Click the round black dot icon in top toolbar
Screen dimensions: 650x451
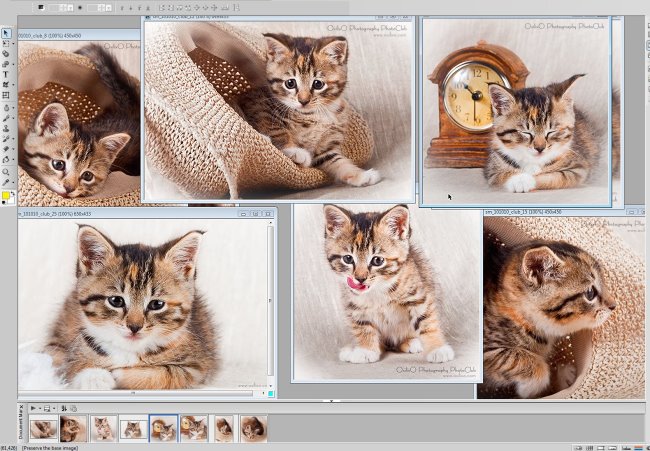tap(80, 7)
